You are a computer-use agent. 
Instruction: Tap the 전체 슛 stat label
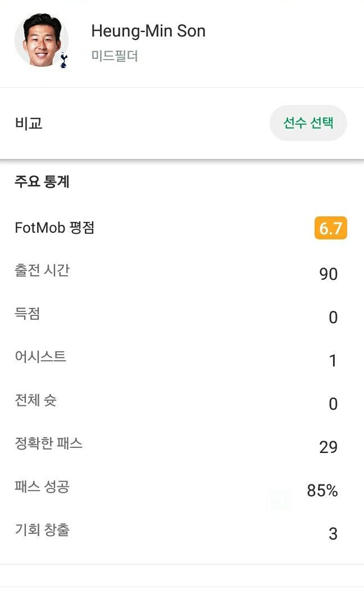[x=35, y=400]
